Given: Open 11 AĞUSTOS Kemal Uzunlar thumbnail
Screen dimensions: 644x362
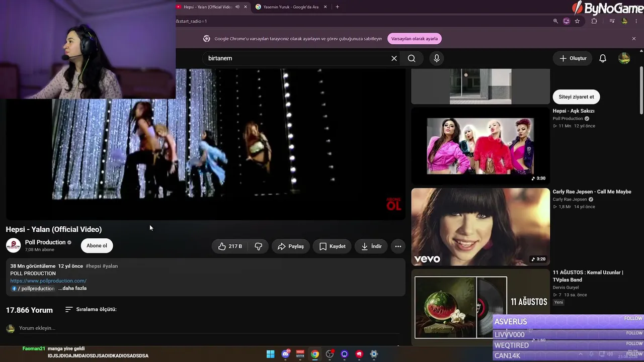Looking at the screenshot, I should tap(480, 307).
